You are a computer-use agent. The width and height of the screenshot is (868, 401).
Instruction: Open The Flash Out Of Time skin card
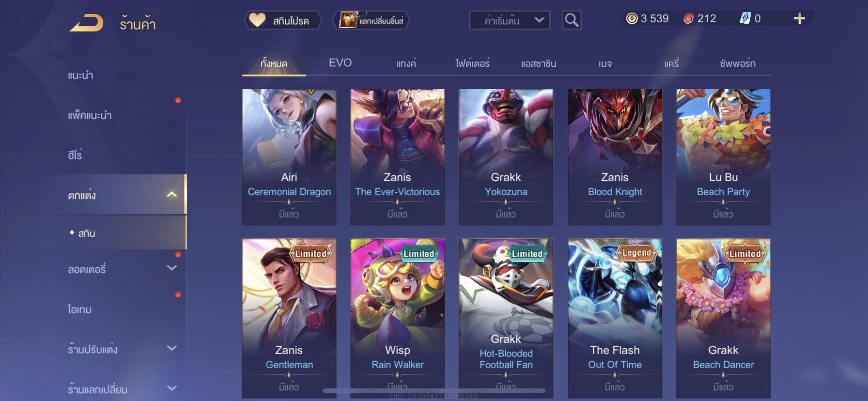(615, 319)
